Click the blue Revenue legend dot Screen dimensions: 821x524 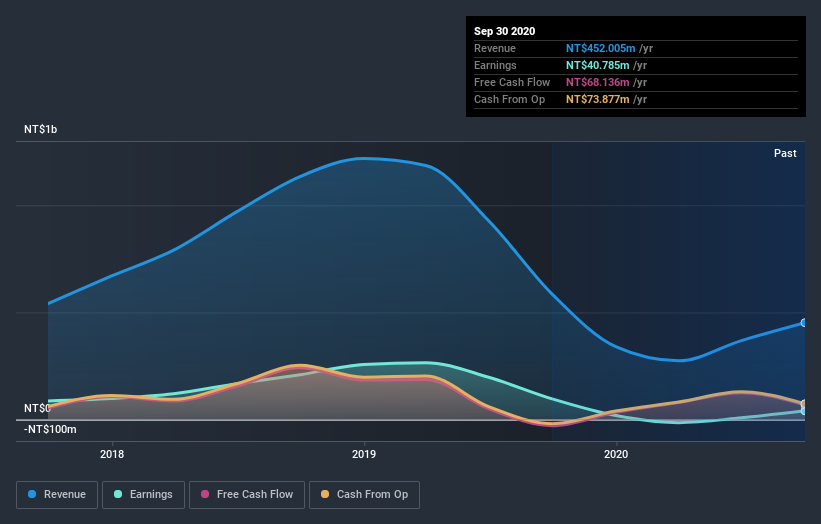coord(32,494)
